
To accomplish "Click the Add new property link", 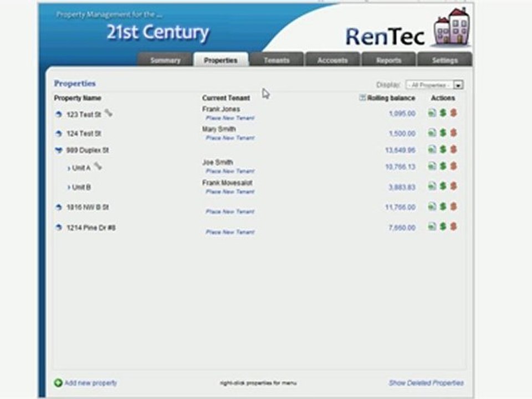I will [x=90, y=383].
